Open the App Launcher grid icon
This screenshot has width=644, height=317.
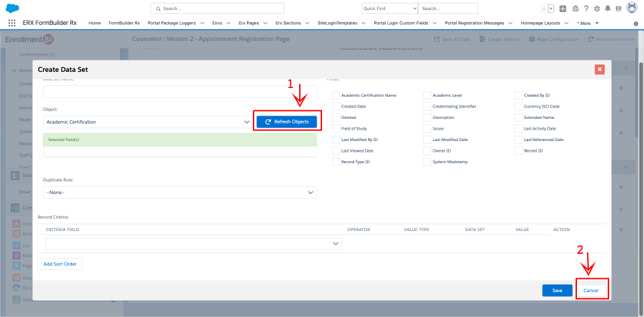pyautogui.click(x=12, y=23)
